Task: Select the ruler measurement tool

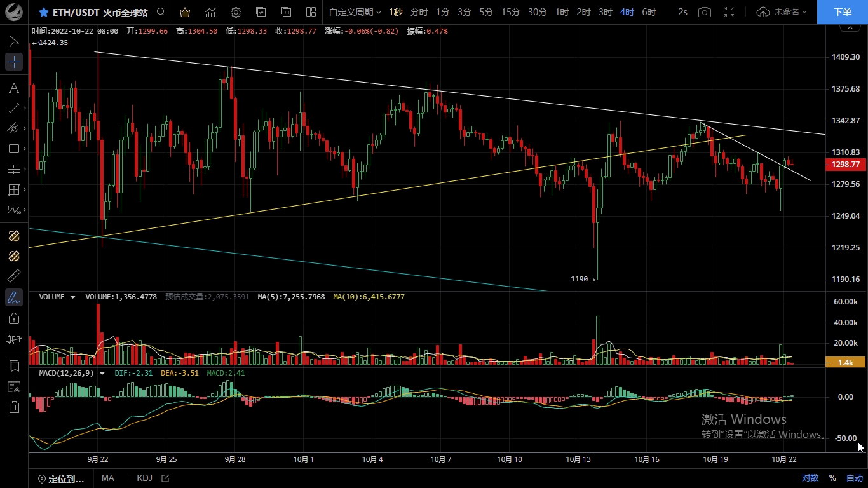Action: click(13, 276)
